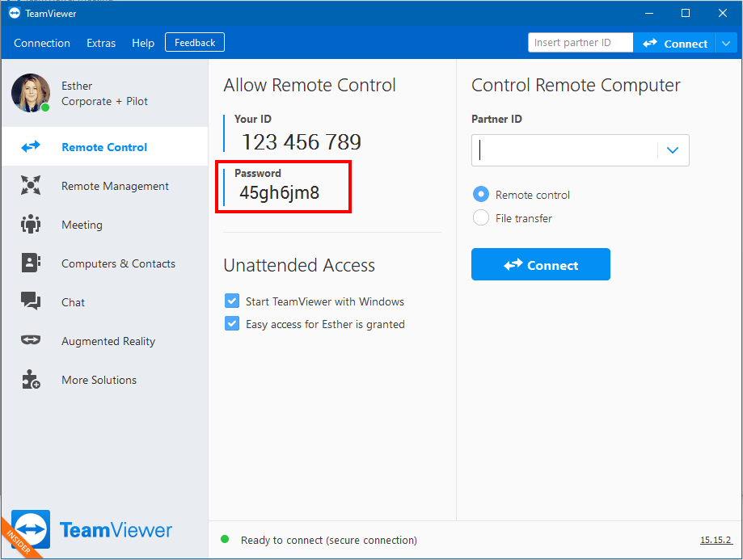Open Augmented Reality section

coord(105,341)
